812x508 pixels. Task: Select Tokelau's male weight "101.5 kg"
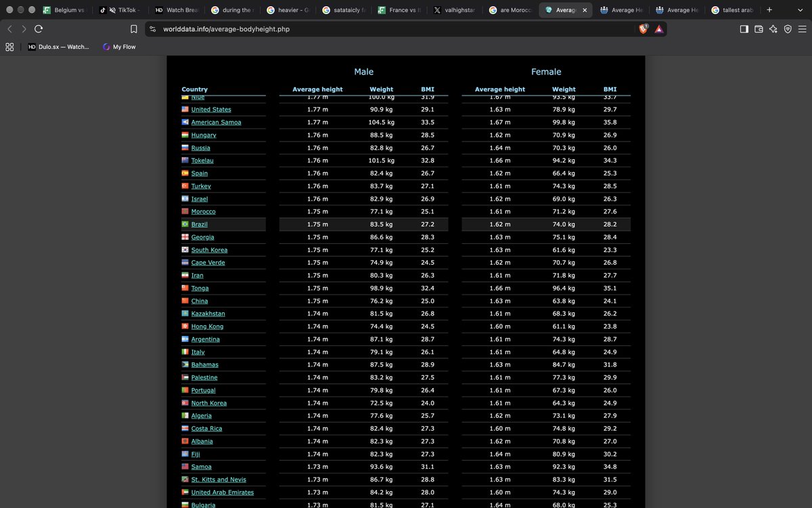click(x=382, y=161)
